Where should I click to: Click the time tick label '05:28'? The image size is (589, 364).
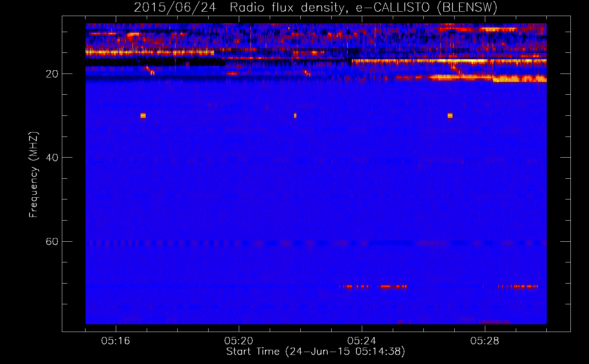coord(485,341)
